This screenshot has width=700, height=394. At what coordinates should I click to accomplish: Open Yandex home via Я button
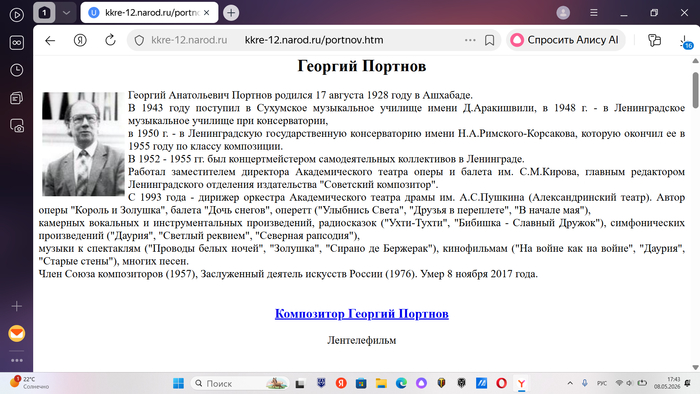tap(80, 40)
